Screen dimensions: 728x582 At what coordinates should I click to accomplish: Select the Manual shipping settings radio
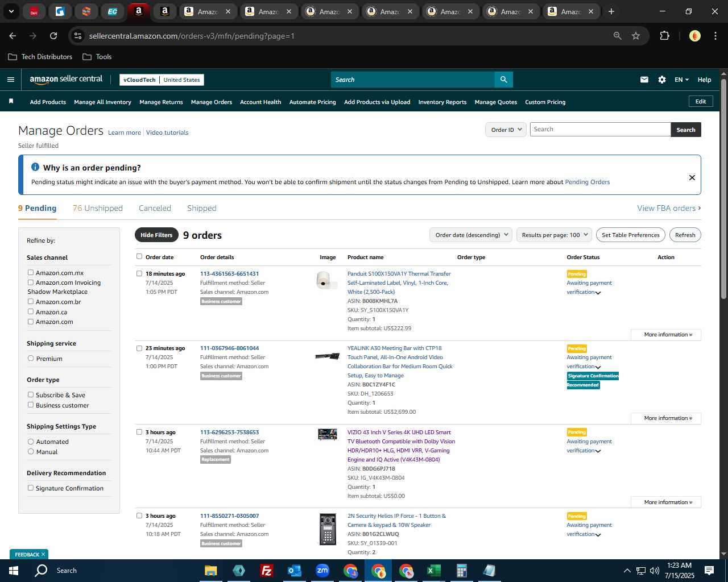click(31, 452)
